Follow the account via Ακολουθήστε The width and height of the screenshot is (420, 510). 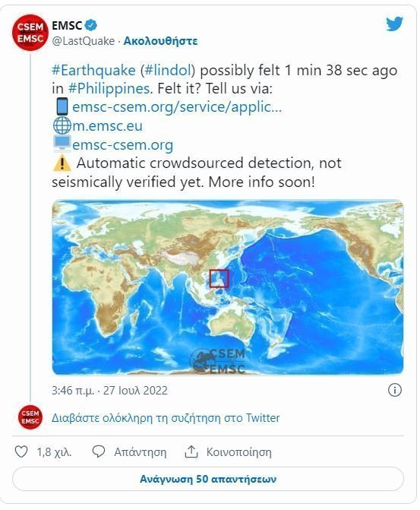point(160,41)
